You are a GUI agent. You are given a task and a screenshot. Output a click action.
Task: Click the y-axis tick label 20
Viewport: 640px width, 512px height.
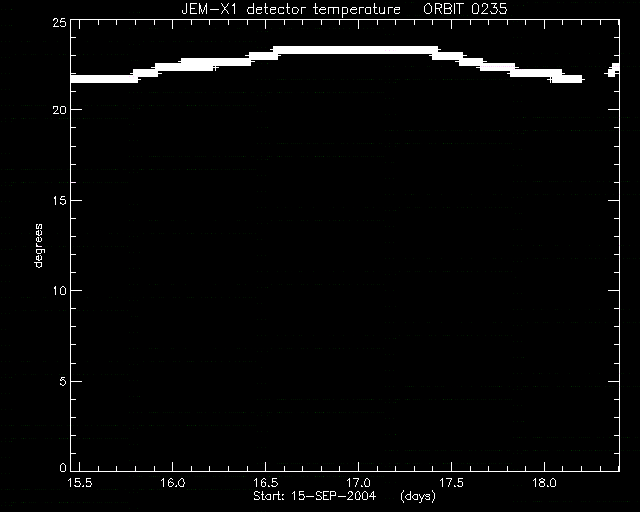[x=59, y=109]
